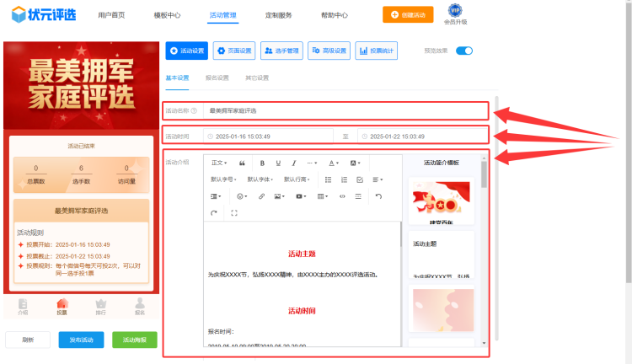This screenshot has height=364, width=632.
Task: Toggle bold formatting in the editor
Action: (x=262, y=163)
